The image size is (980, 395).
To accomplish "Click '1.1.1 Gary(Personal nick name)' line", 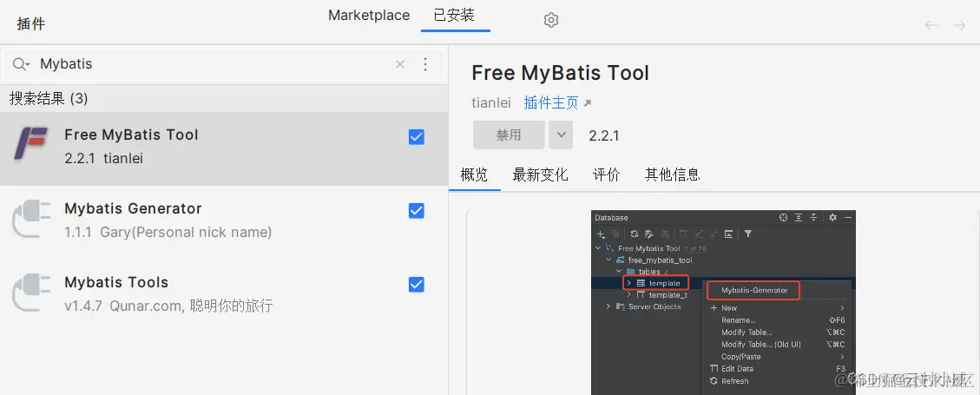I will coord(168,233).
